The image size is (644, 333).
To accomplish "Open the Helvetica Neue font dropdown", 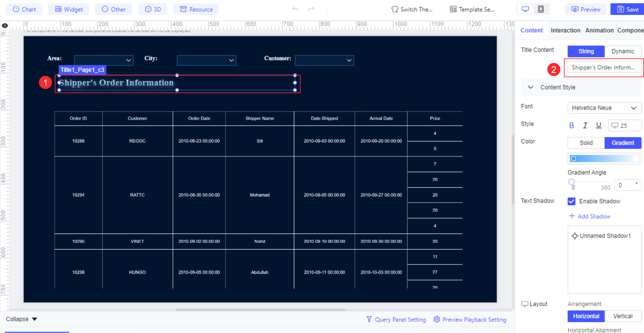I will (x=604, y=108).
